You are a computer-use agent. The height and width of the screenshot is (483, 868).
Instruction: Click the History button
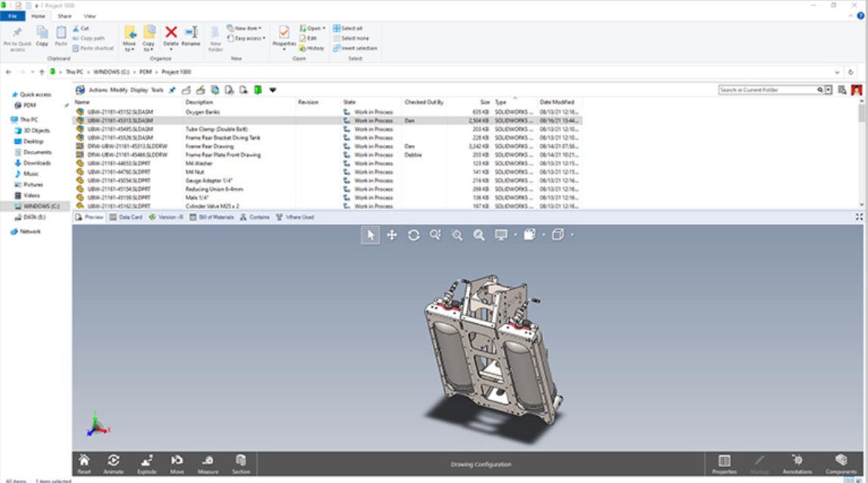pyautogui.click(x=312, y=48)
